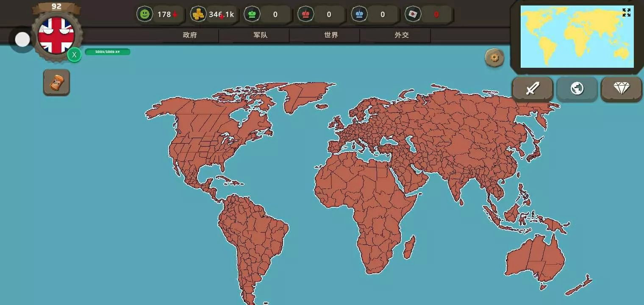Expand the minimap with the fullscreen arrows
This screenshot has width=644, height=305.
point(627,13)
